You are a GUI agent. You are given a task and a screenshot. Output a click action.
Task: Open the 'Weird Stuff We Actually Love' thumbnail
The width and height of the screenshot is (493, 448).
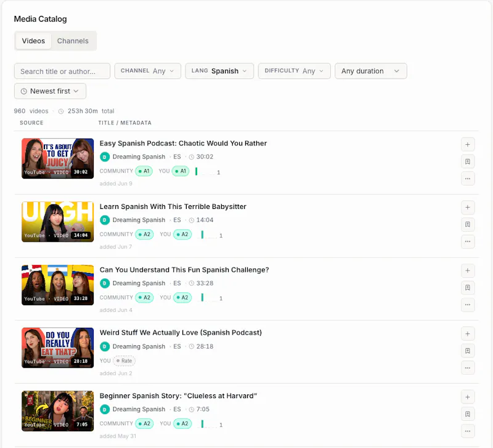(57, 348)
